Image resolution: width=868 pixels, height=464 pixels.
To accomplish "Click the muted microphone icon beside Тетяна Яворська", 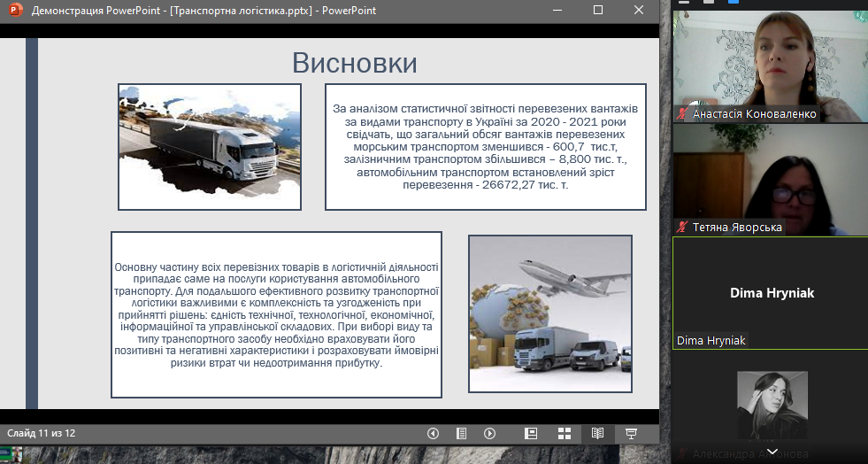I will coord(682,228).
